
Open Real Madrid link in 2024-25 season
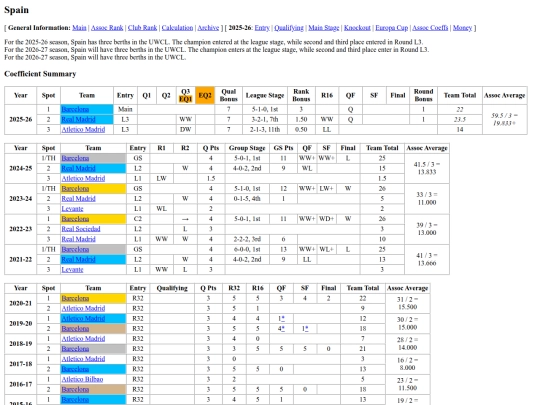pos(78,168)
